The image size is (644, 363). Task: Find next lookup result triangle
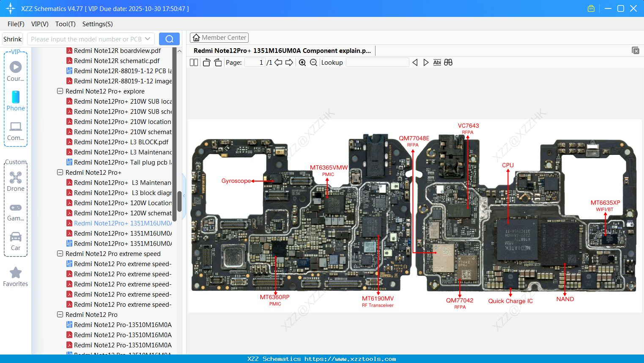[426, 63]
